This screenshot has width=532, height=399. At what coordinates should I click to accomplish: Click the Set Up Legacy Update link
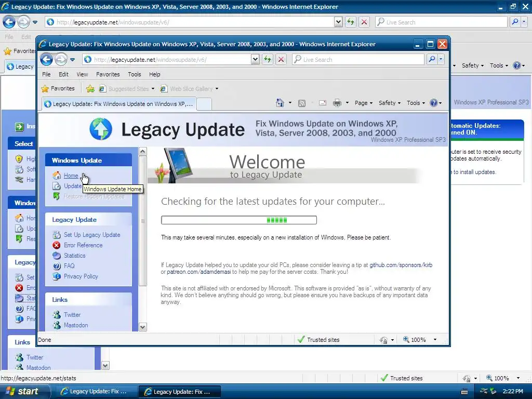pyautogui.click(x=92, y=235)
